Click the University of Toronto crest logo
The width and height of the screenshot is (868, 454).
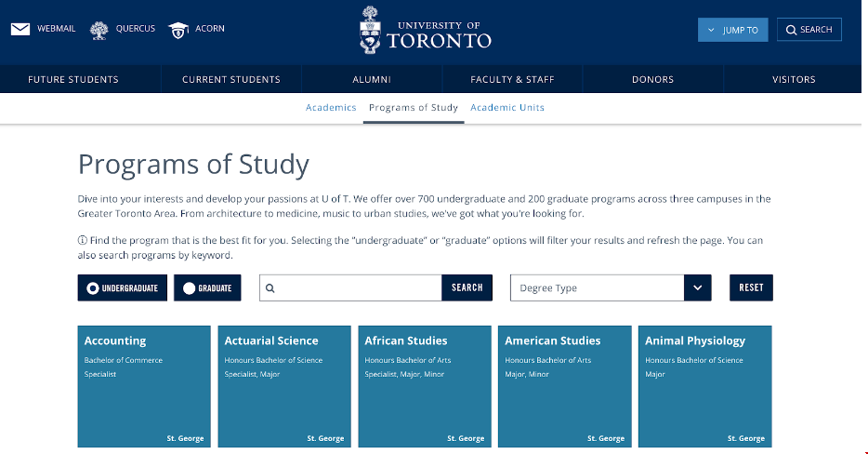tap(371, 30)
